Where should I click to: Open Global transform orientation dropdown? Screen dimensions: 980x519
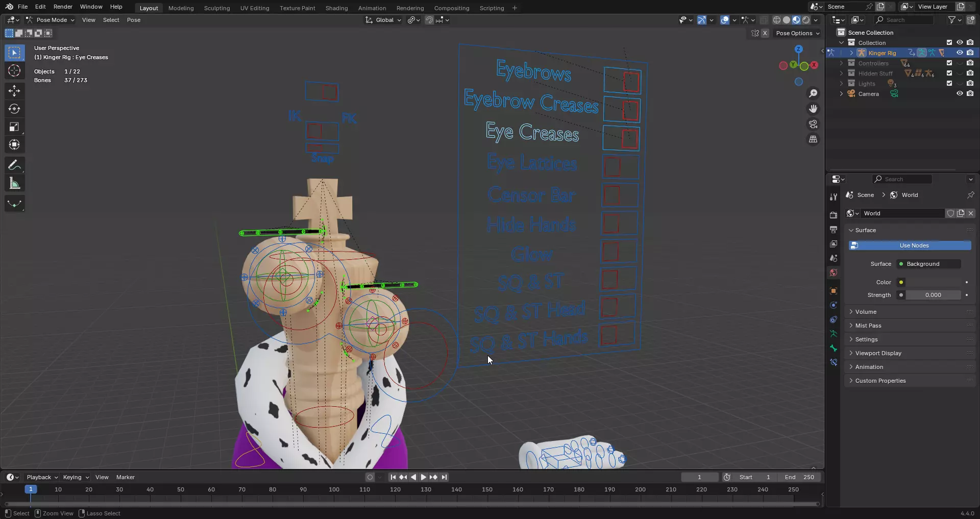[383, 20]
